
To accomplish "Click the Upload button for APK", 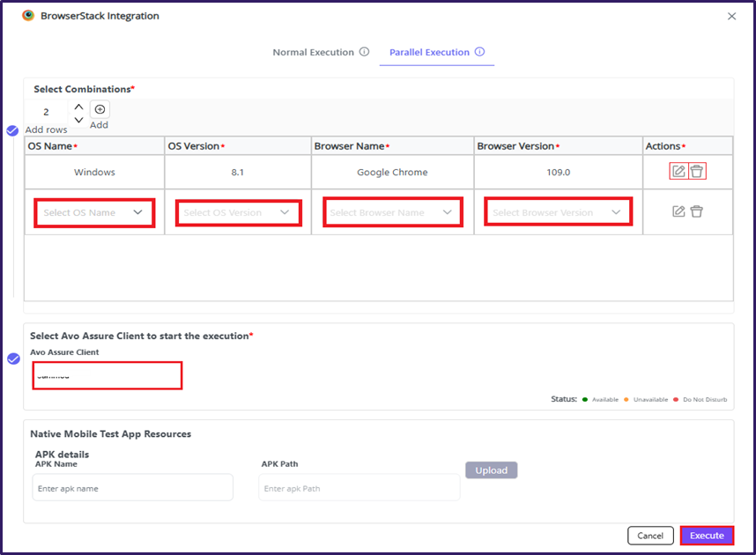I will pos(491,470).
